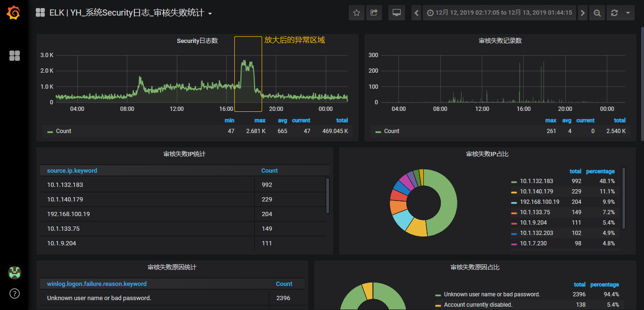
Task: Toggle the 10.1.132.183 pie legend entry
Action: [x=537, y=181]
